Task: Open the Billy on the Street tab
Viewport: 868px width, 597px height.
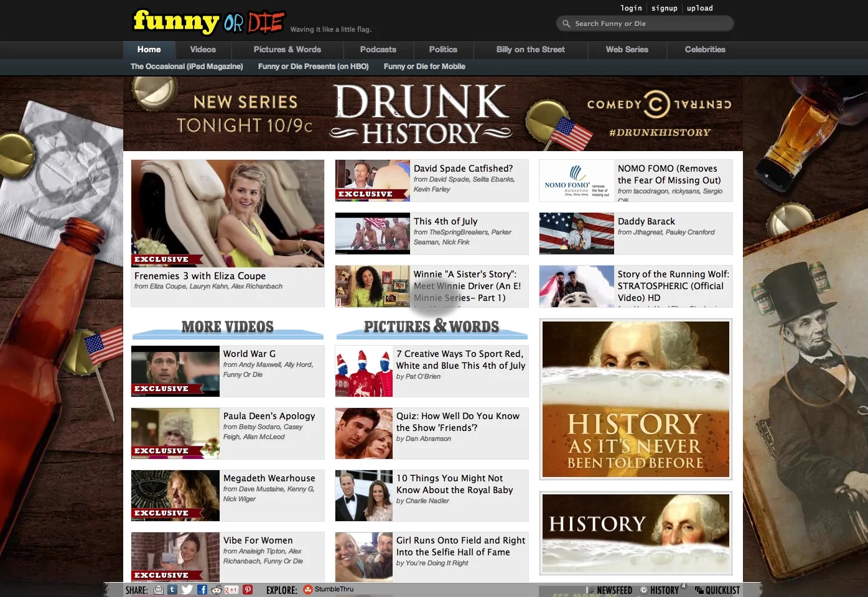Action: point(531,50)
